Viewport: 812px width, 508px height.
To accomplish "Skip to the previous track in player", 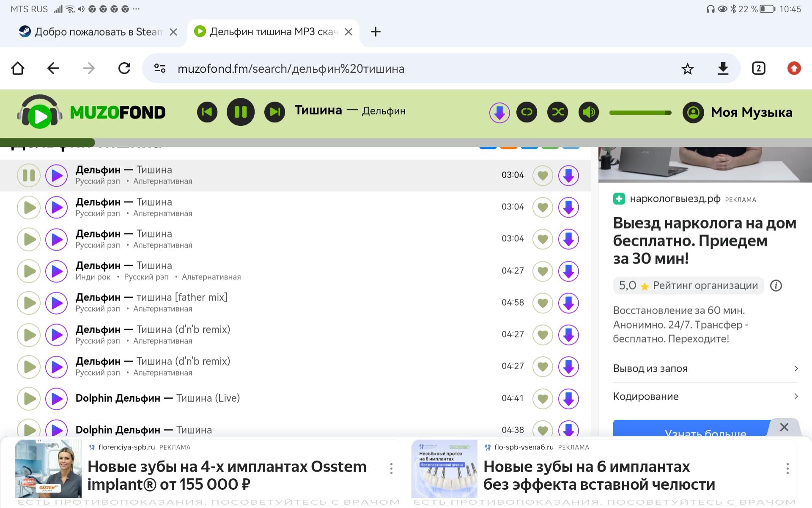I will (207, 112).
